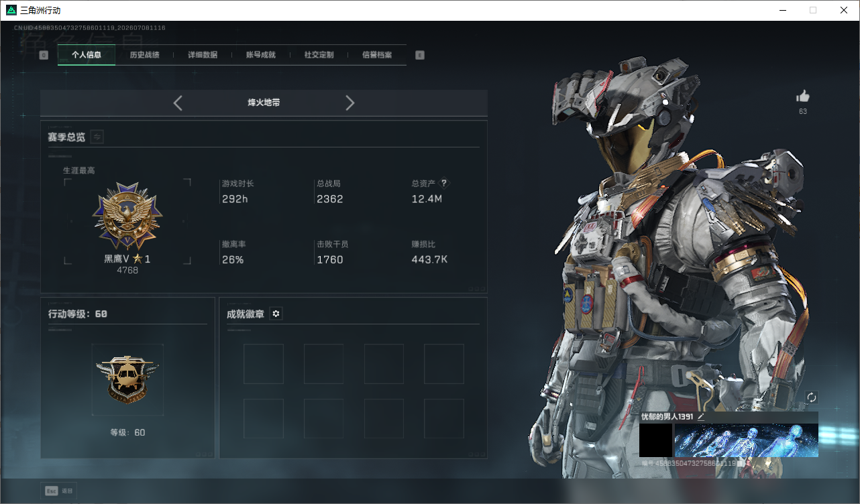Click the thumbs-up like icon

pos(802,97)
